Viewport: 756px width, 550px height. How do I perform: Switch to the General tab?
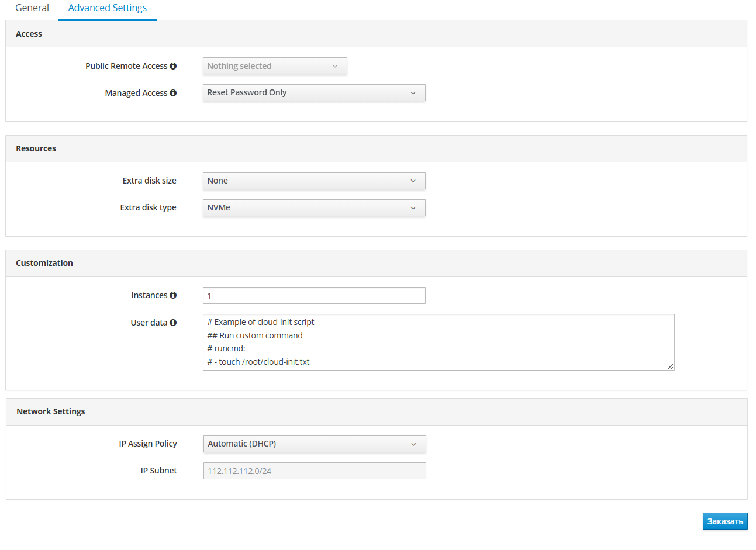pos(32,8)
